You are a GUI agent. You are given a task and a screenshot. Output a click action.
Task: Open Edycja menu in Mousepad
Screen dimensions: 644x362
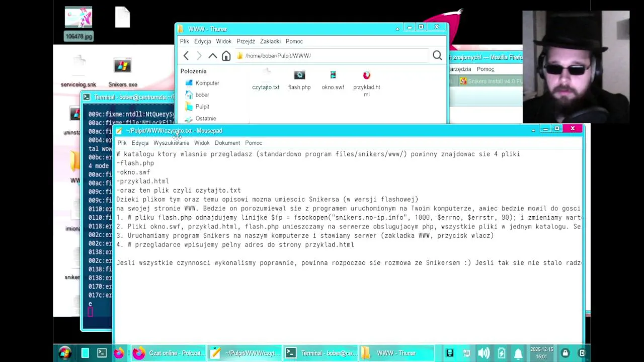(x=140, y=143)
